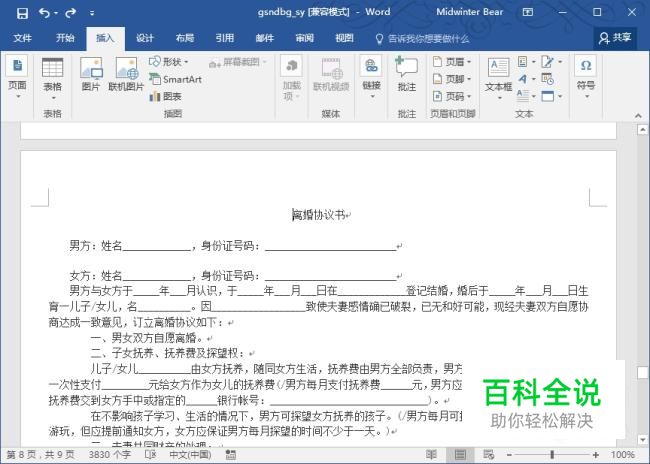Insert WordArt (艺术字) icon
Screen dimensions: 650x464
(526, 79)
